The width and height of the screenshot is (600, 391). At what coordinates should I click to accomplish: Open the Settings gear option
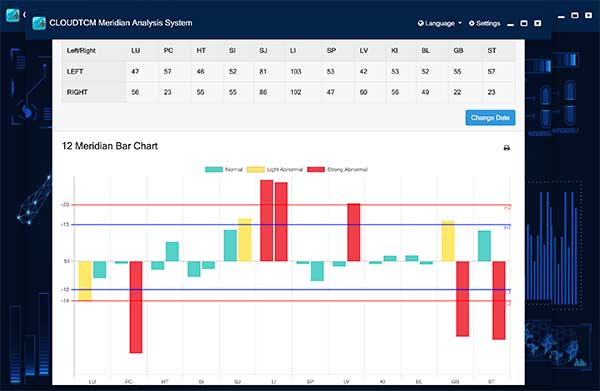click(484, 23)
